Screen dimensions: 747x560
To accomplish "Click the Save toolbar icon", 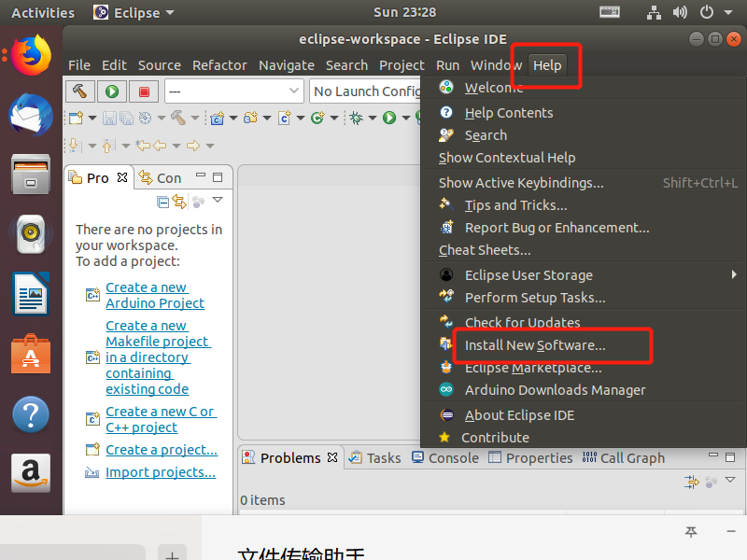I will [109, 118].
